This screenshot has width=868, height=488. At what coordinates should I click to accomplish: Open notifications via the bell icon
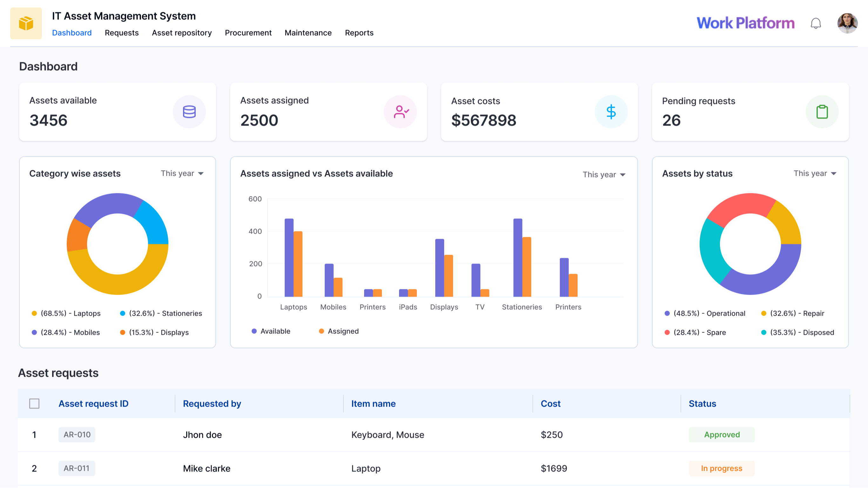(816, 23)
